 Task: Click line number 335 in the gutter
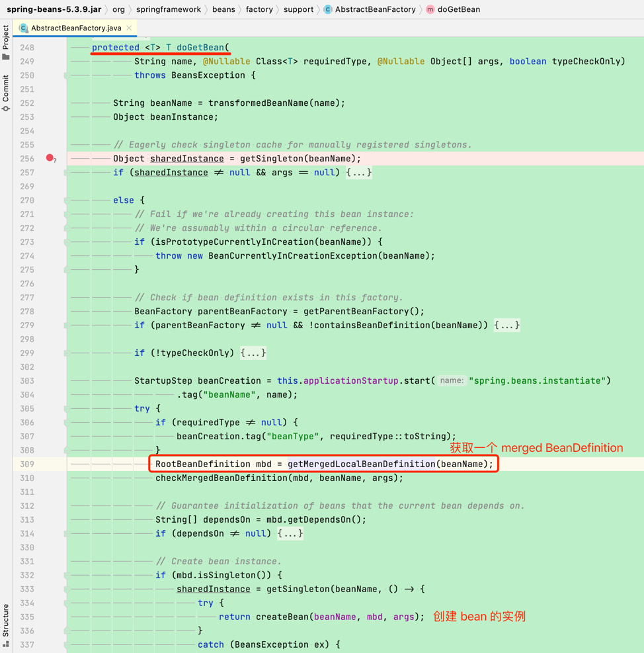pyautogui.click(x=27, y=617)
